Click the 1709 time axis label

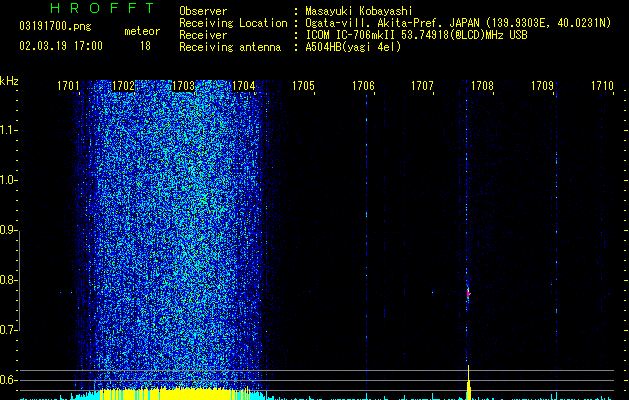click(x=542, y=86)
